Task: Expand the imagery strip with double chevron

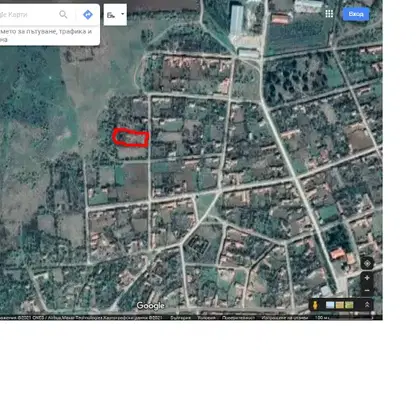Action: [x=367, y=305]
